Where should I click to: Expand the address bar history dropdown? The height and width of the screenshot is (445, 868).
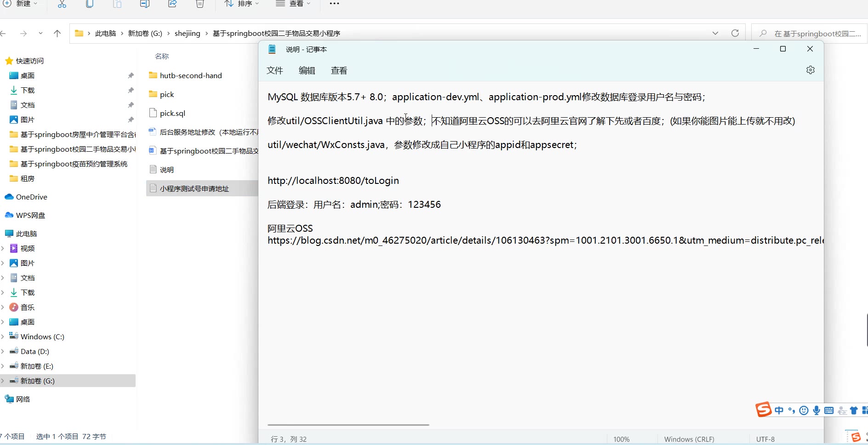click(x=715, y=34)
